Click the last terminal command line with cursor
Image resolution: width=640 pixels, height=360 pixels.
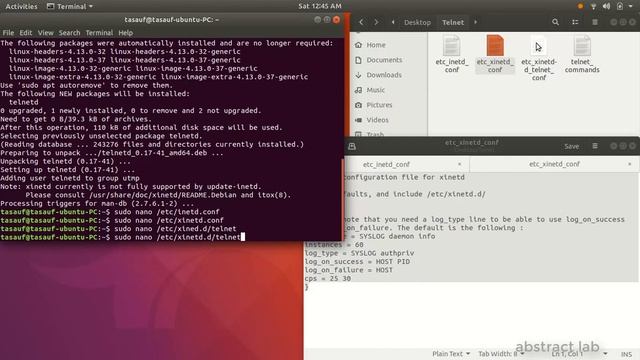(x=122, y=237)
